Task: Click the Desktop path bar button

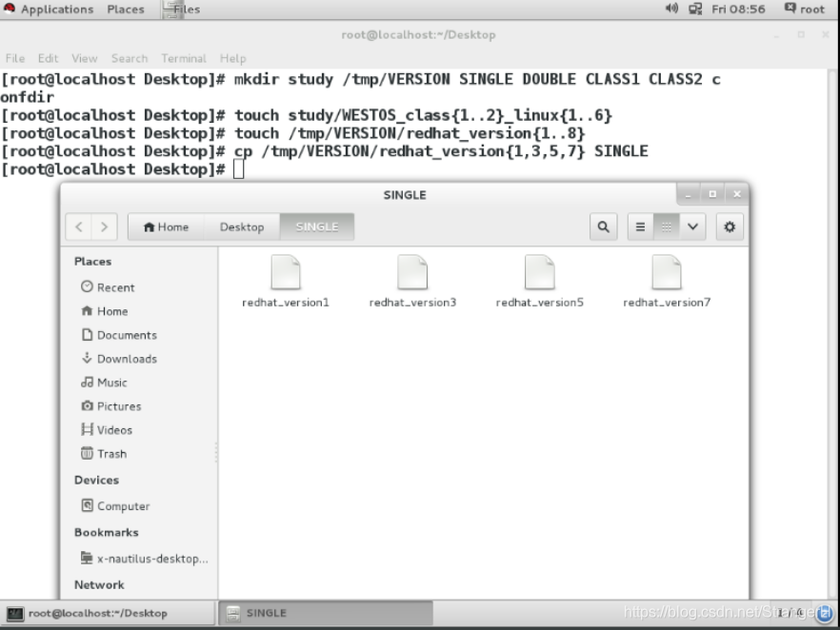Action: pyautogui.click(x=242, y=226)
